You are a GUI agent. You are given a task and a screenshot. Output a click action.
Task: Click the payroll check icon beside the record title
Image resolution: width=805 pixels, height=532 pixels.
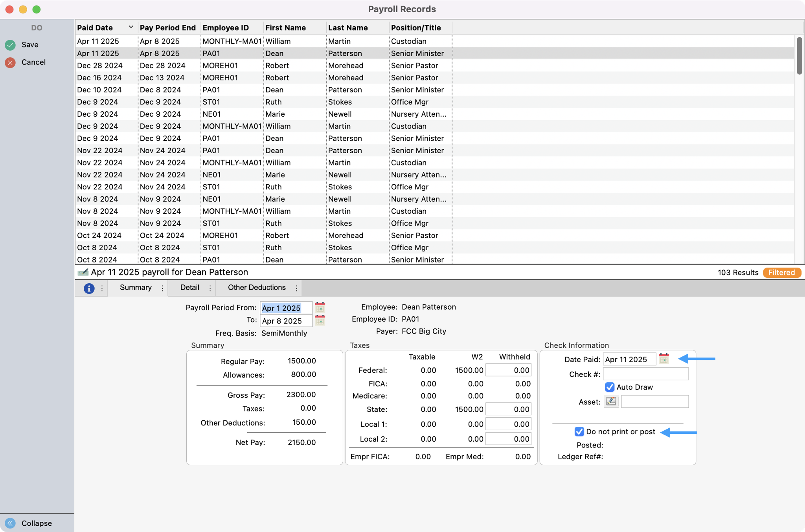coord(83,272)
